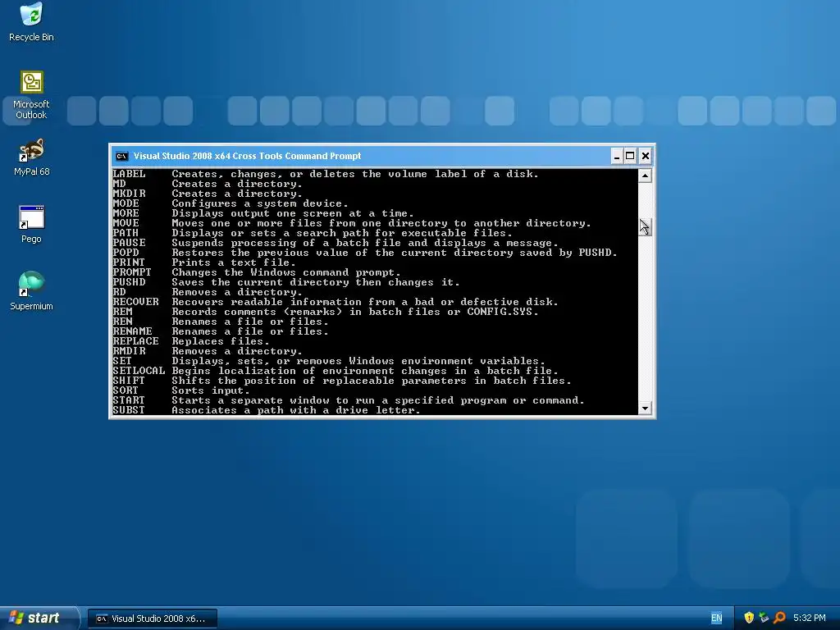Viewport: 840px width, 630px height.
Task: Click the SET command line
Action: tap(329, 361)
